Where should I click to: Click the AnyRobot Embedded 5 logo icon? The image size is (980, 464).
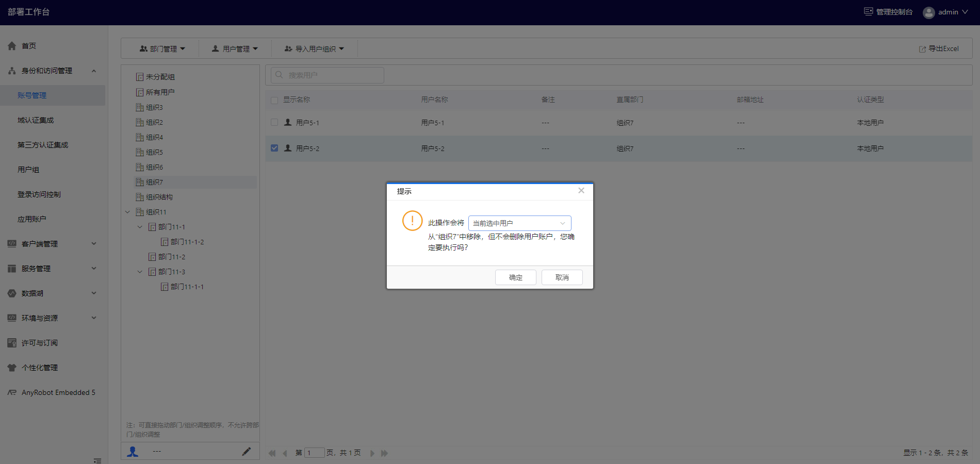click(12, 392)
